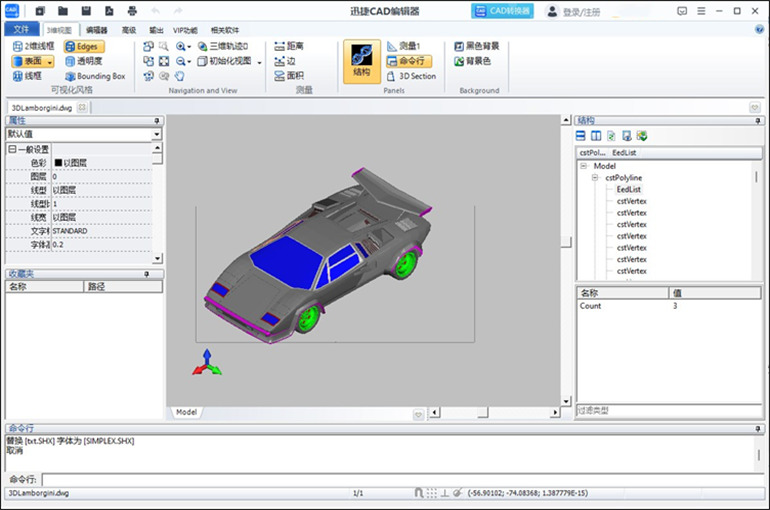This screenshot has height=510, width=770.
Task: Open the 相关软件 ribbon tab
Action: pyautogui.click(x=225, y=30)
